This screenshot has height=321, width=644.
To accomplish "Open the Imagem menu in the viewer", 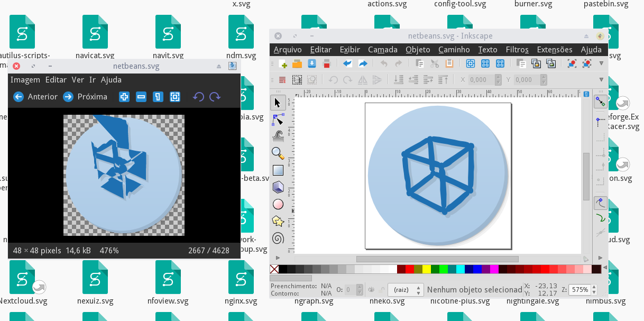I will coord(24,79).
